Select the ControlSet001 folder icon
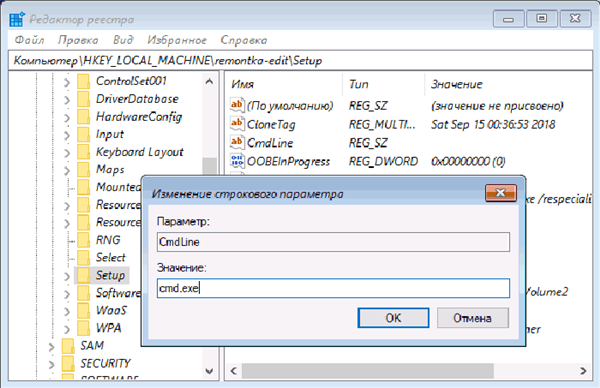This screenshot has width=600, height=388. [83, 81]
